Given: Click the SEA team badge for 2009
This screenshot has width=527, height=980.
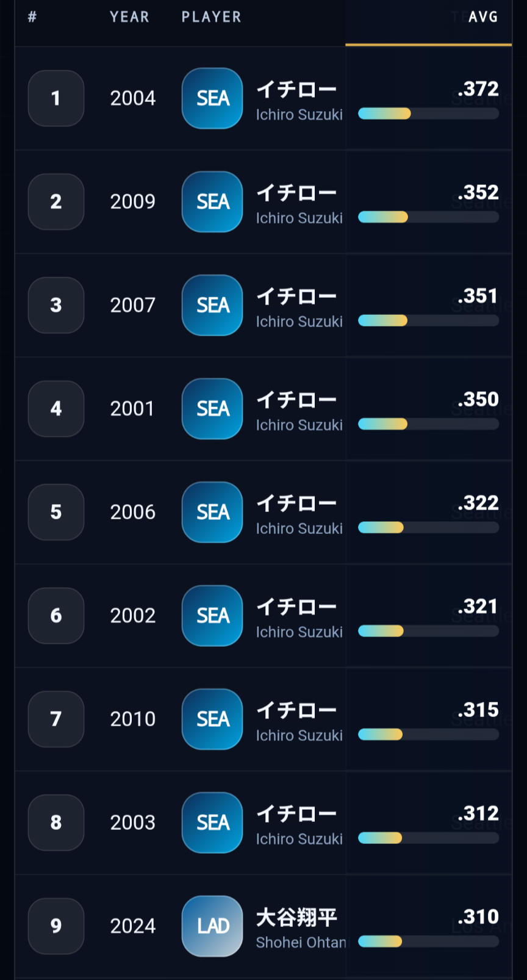Looking at the screenshot, I should (212, 202).
